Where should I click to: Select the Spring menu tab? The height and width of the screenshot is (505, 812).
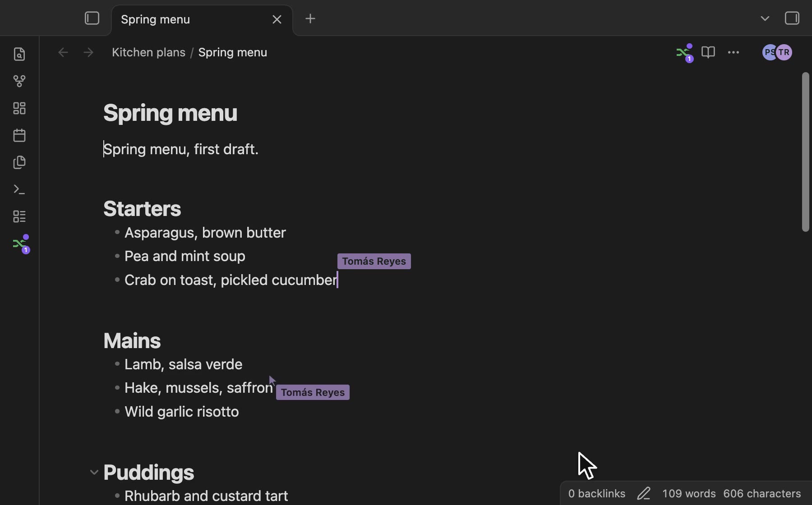click(202, 20)
